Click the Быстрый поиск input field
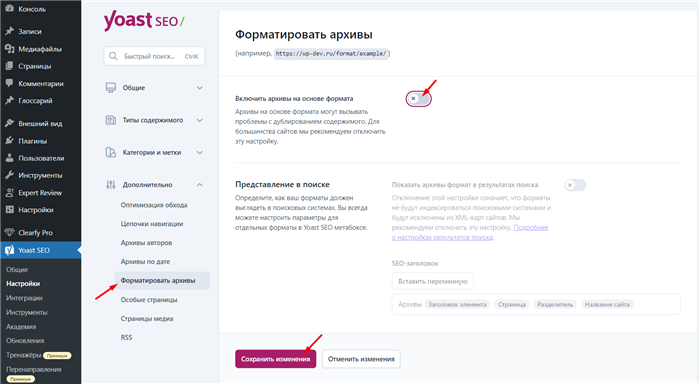 point(154,56)
